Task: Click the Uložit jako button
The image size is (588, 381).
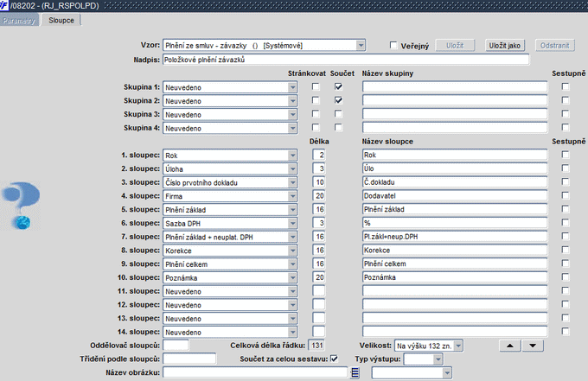Action: (x=504, y=45)
